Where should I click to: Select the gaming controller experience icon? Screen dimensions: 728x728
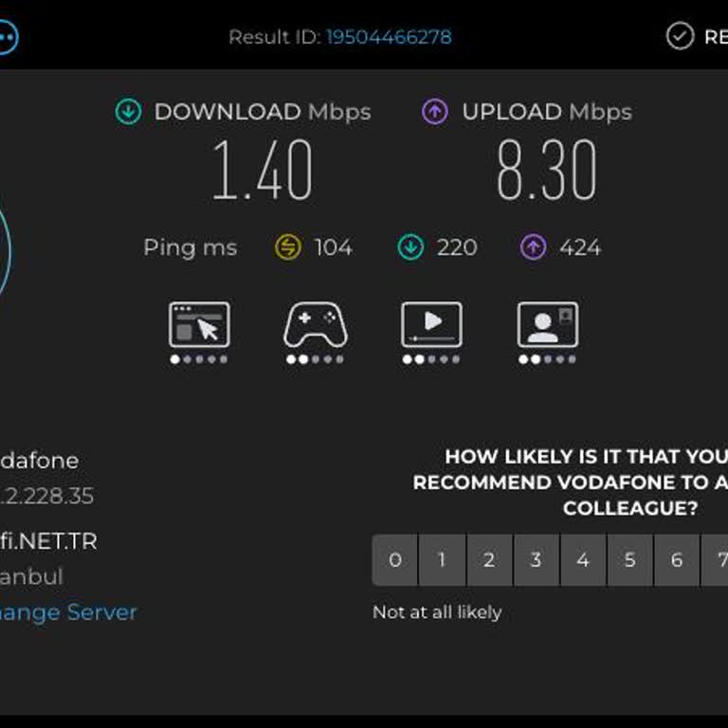[x=316, y=324]
